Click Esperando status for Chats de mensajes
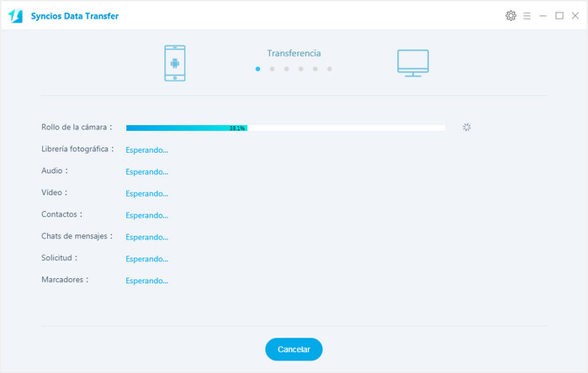The width and height of the screenshot is (588, 373). pyautogui.click(x=147, y=237)
